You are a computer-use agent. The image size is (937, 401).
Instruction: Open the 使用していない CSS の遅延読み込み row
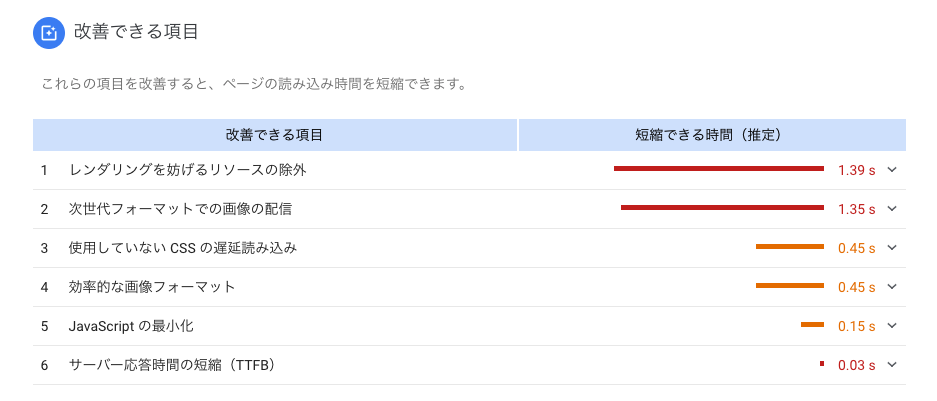click(x=469, y=248)
